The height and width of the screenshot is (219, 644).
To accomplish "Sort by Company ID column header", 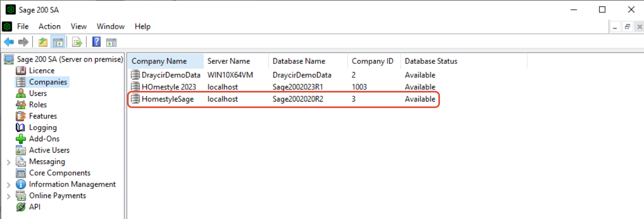I will click(x=374, y=61).
